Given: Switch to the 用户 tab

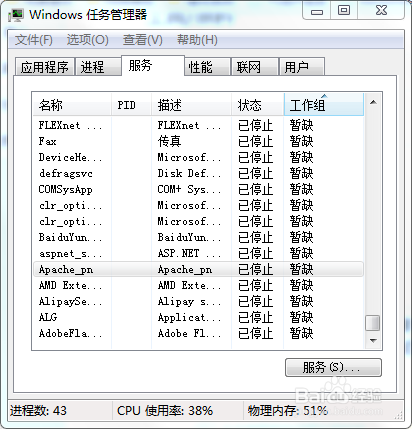Looking at the screenshot, I should (x=302, y=67).
